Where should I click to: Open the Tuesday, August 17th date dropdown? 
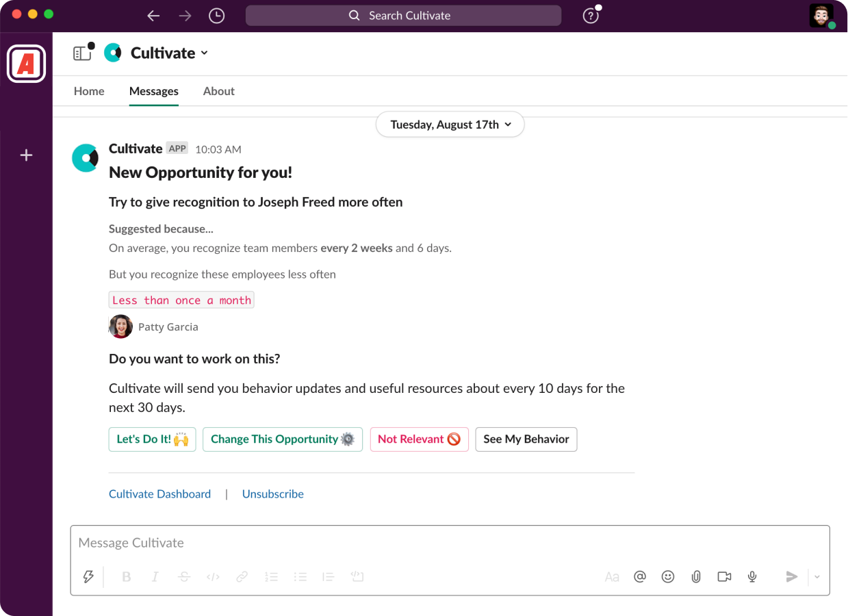450,124
